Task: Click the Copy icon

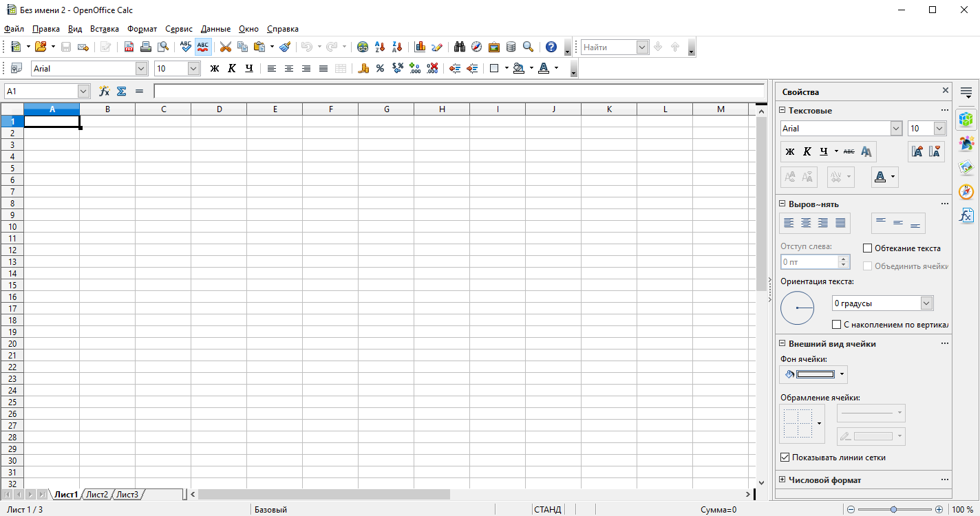Action: [x=242, y=47]
